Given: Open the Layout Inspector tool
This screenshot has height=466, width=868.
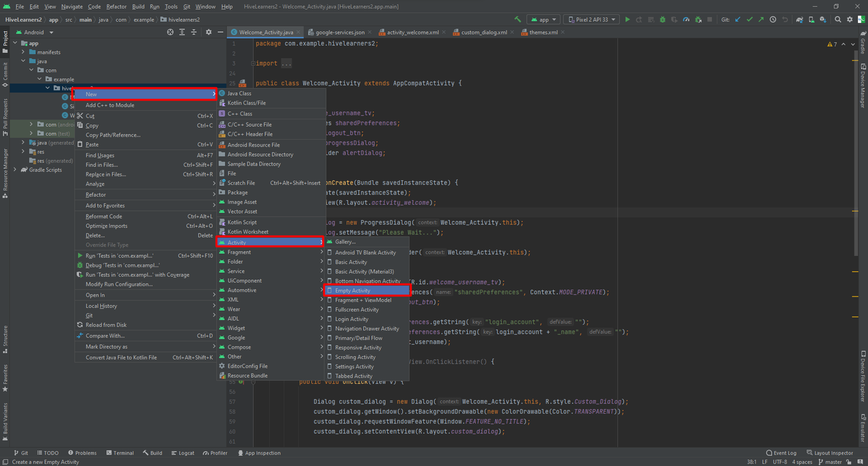Looking at the screenshot, I should 829,453.
